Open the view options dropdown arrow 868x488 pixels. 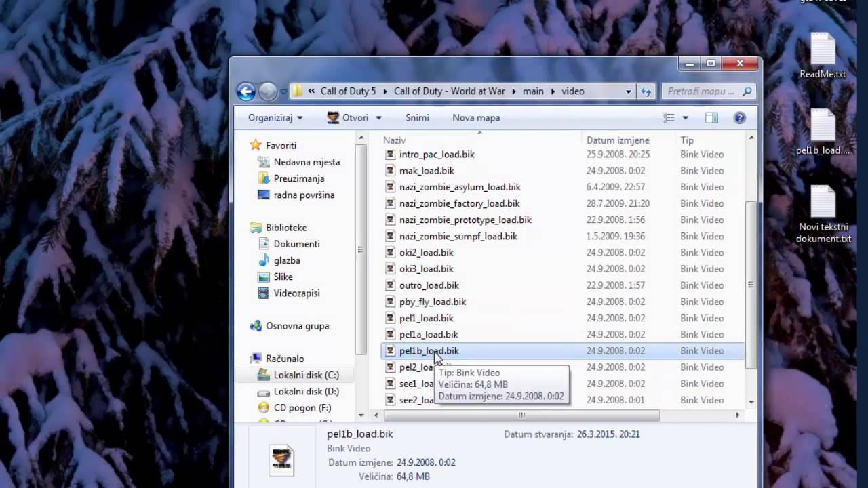(x=685, y=118)
